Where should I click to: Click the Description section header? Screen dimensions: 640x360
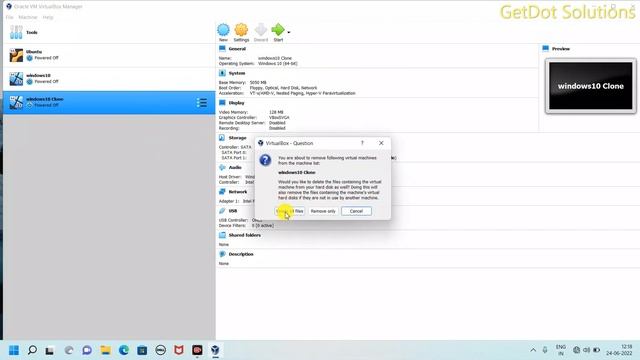(x=241, y=254)
